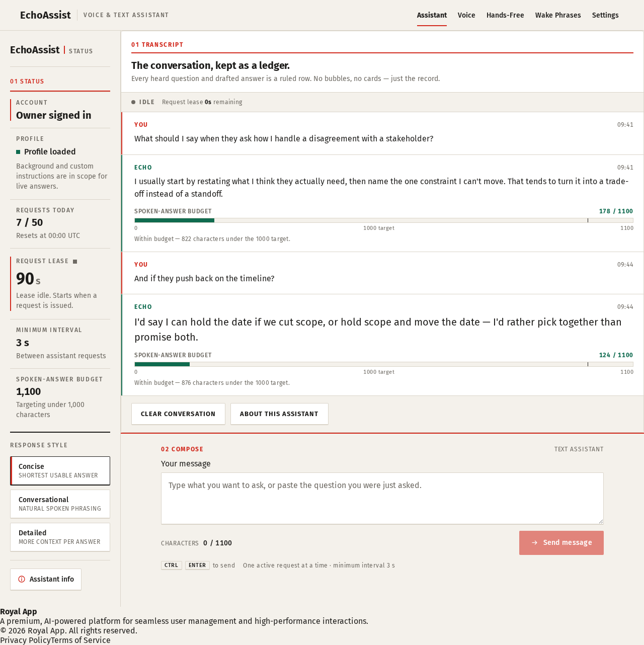Image resolution: width=644 pixels, height=645 pixels.
Task: Open the Terms of Service link
Action: pos(80,640)
